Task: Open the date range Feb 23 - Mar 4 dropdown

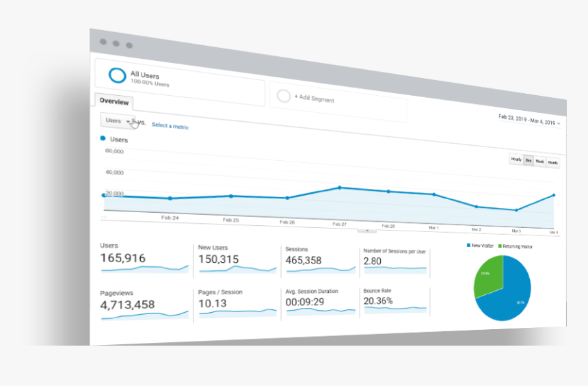Action: pyautogui.click(x=529, y=120)
